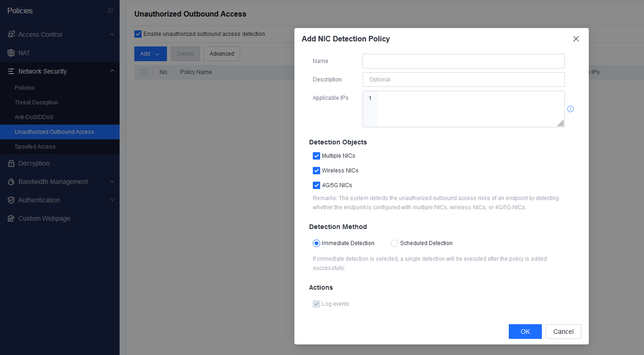
Task: Click the Authentication shield icon
Action: click(11, 200)
